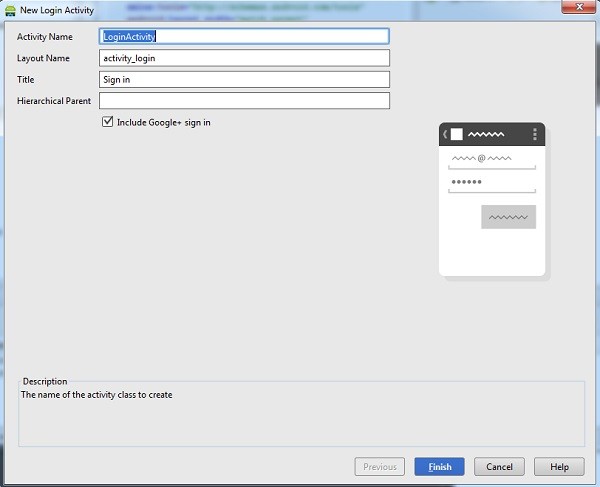Image resolution: width=600 pixels, height=487 pixels.
Task: Click the password dots in the preview
Action: [466, 182]
